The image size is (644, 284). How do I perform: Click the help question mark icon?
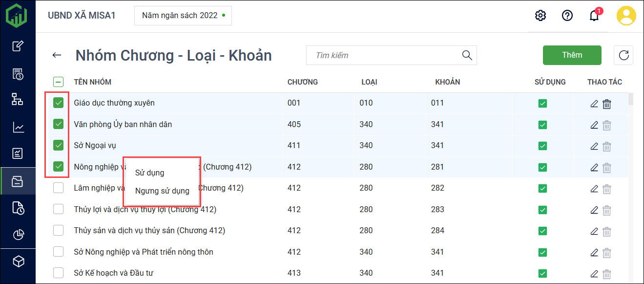(x=567, y=16)
